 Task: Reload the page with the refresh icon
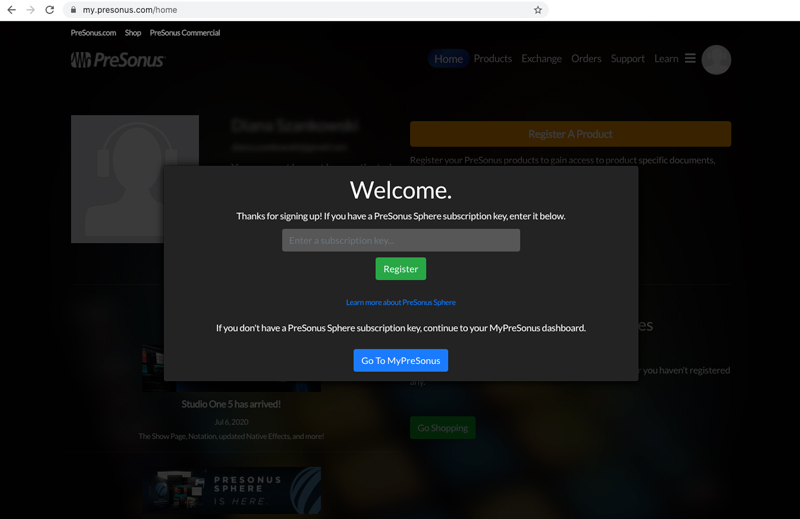click(x=49, y=10)
